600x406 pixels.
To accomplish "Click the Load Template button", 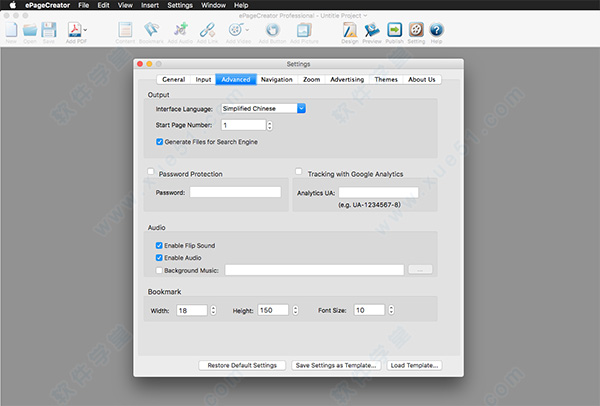I will tap(414, 365).
